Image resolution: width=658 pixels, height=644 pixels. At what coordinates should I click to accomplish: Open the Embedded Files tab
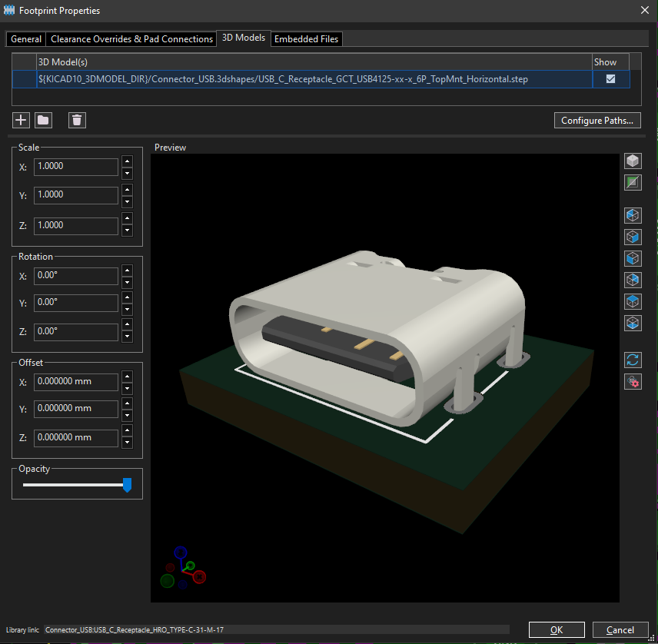tap(307, 39)
